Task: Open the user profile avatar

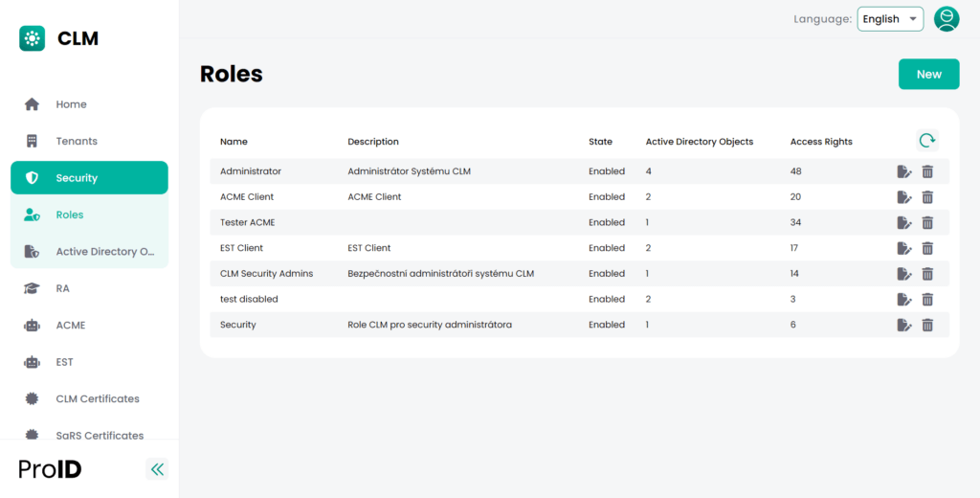Action: click(947, 19)
